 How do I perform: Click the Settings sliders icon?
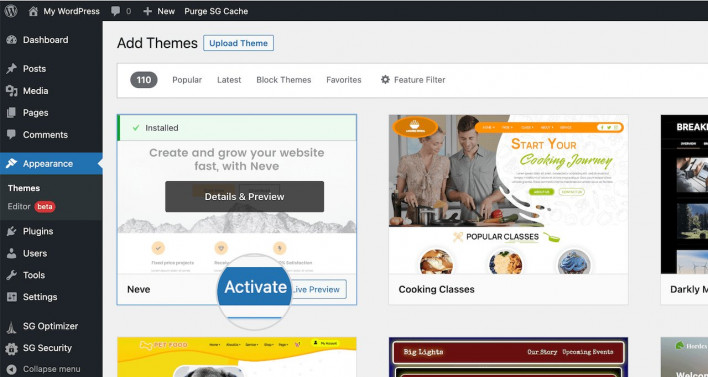[11, 297]
